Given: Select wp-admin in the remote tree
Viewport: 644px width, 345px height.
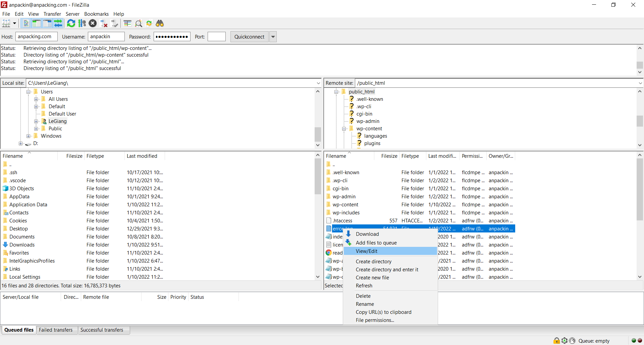Looking at the screenshot, I should click(x=368, y=121).
